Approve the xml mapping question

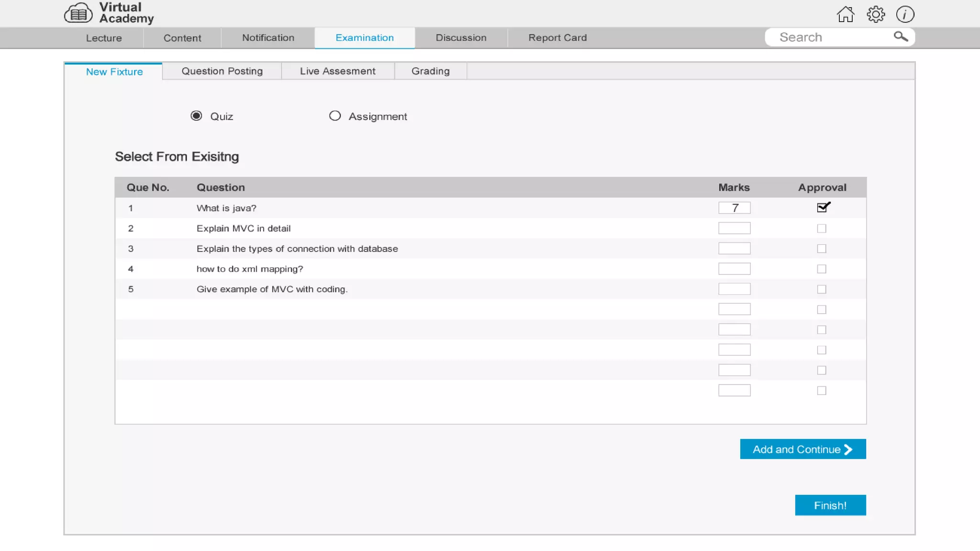click(x=822, y=269)
